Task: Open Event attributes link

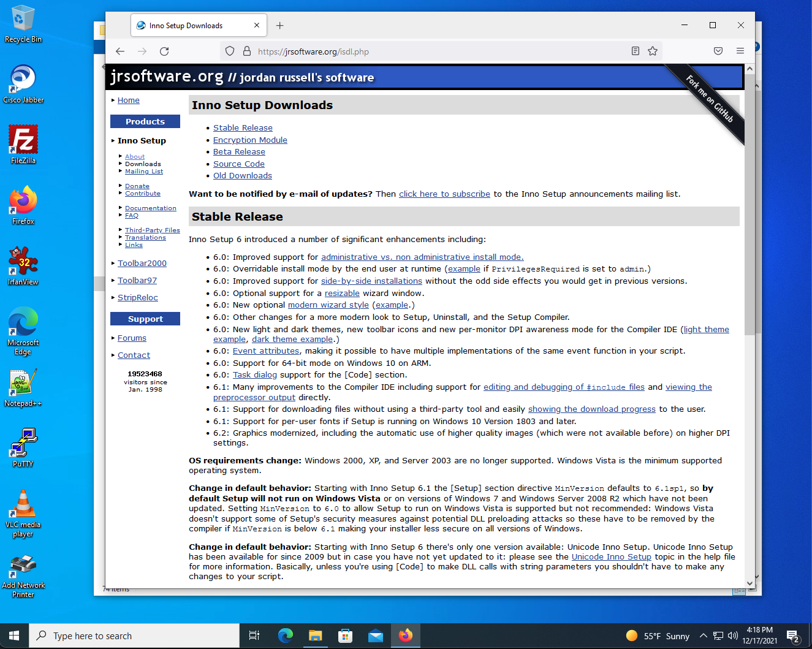Action: 266,351
